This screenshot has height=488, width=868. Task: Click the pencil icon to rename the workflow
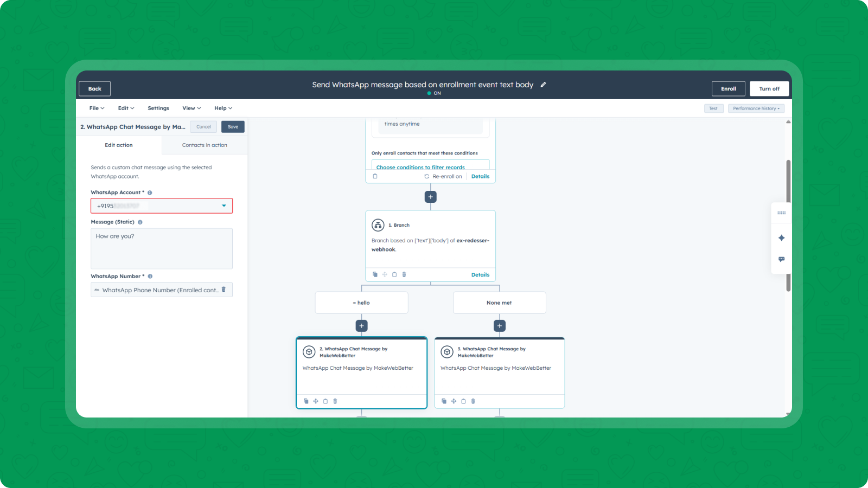point(543,85)
